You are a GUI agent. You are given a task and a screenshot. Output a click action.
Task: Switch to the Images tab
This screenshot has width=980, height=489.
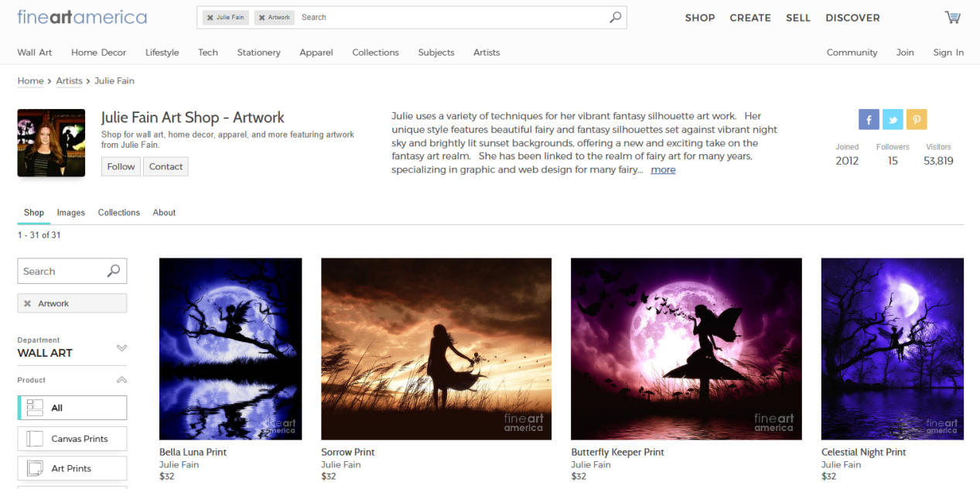click(x=71, y=213)
